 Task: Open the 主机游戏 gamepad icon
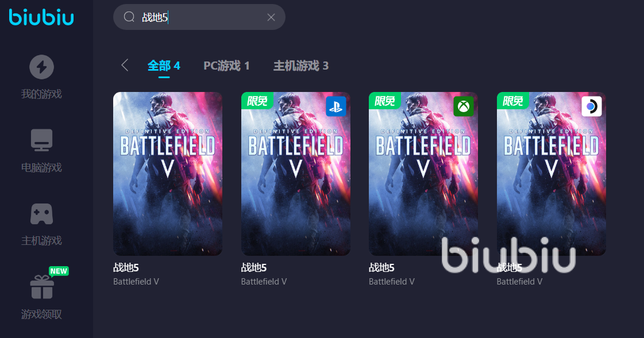(x=41, y=214)
